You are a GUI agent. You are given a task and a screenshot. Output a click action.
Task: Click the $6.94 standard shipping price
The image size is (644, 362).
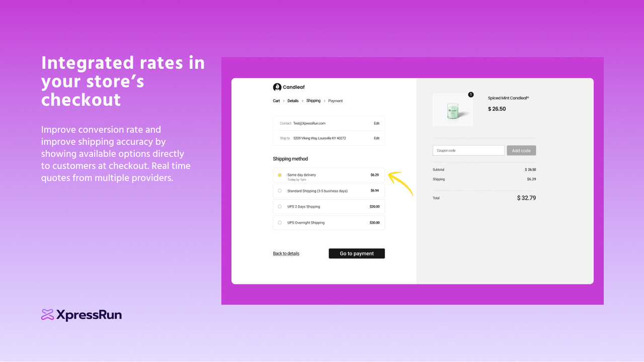[x=374, y=191]
